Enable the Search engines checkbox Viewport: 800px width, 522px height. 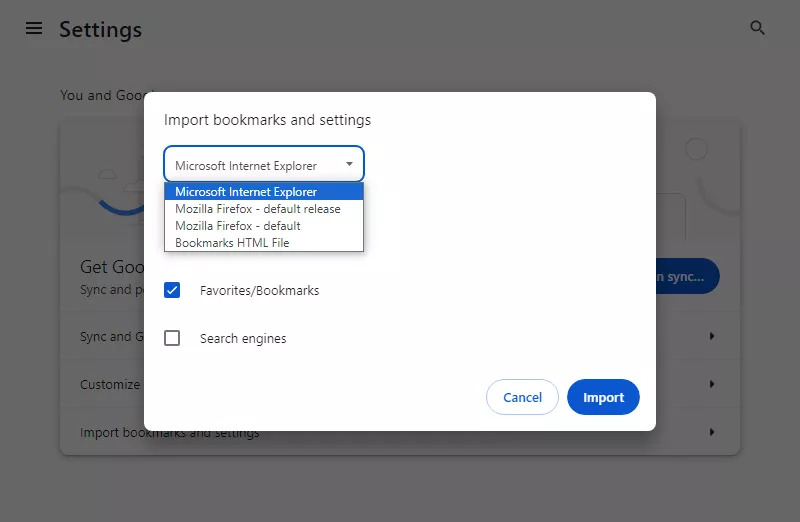pyautogui.click(x=172, y=338)
